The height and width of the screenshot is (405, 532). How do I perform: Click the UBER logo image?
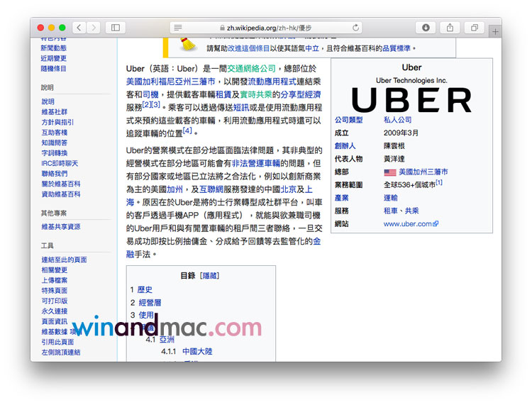coord(411,100)
